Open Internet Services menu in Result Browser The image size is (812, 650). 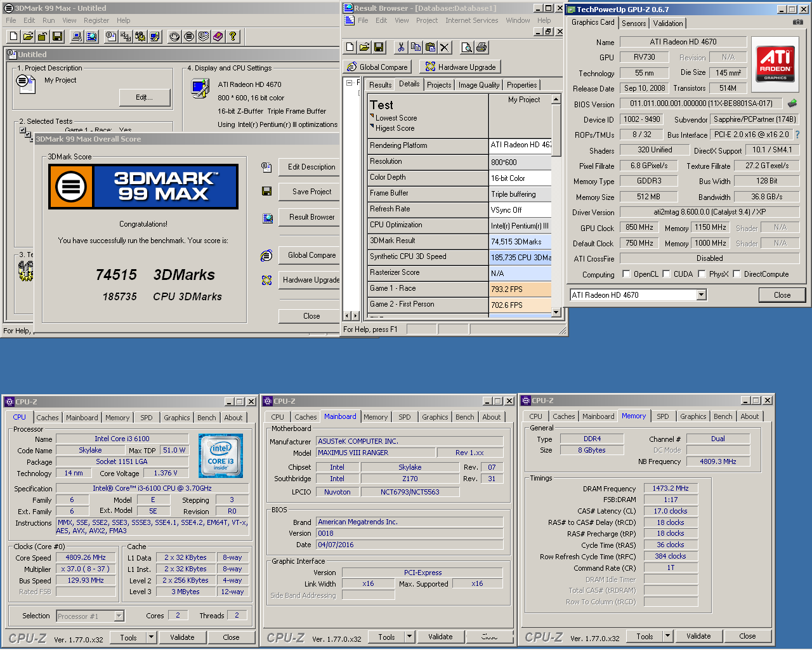click(471, 20)
